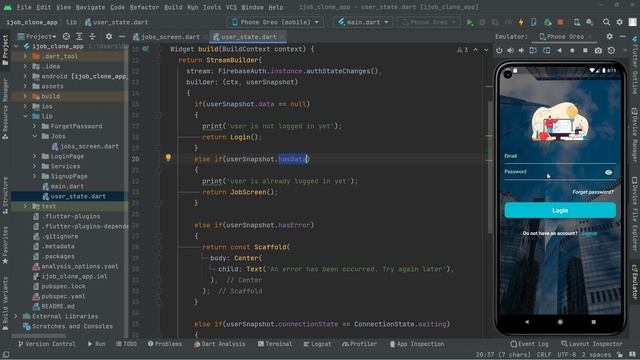
Task: Trigger Flutter hot reload lightning icon
Action: pyautogui.click(x=521, y=22)
